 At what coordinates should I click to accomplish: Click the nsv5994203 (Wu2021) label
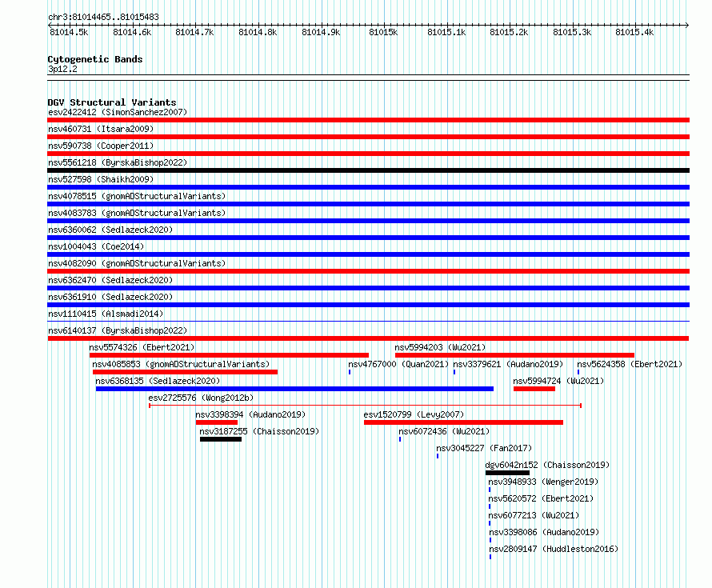pos(440,347)
